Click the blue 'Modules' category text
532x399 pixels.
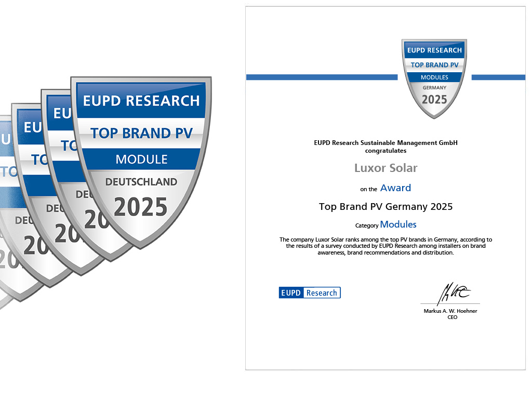pyautogui.click(x=398, y=224)
